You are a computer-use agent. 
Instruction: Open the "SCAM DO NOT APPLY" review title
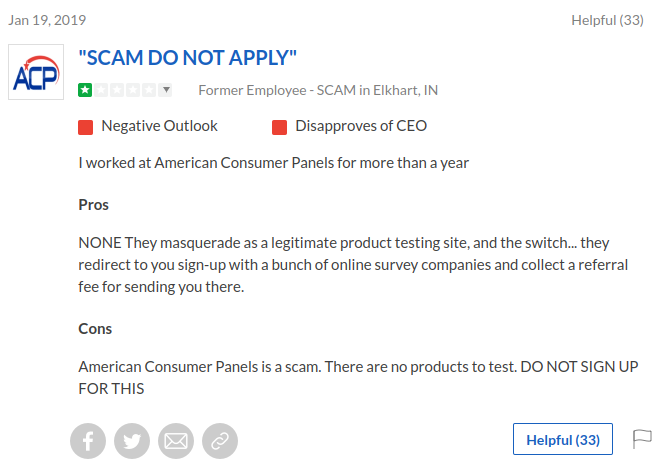(187, 58)
